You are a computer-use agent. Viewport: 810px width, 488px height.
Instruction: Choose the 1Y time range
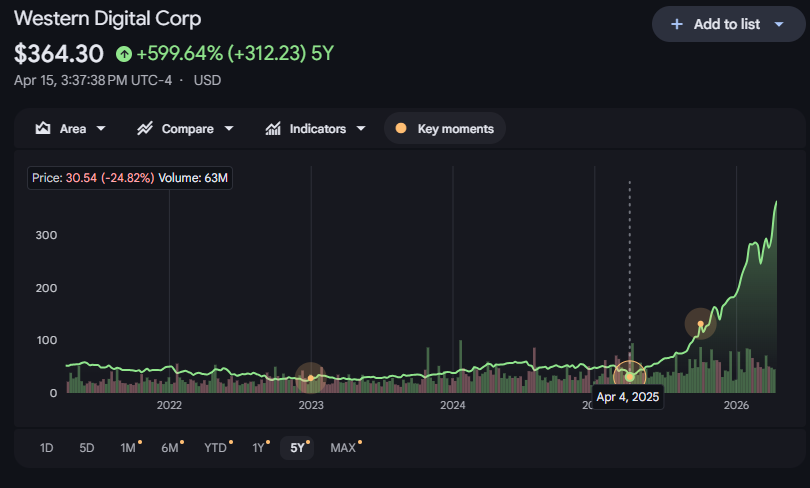(258, 448)
